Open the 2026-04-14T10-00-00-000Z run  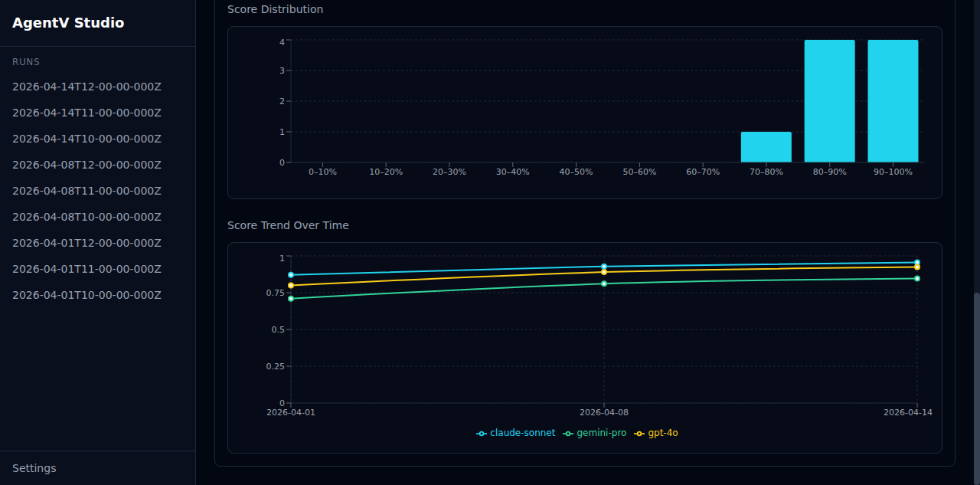click(87, 138)
